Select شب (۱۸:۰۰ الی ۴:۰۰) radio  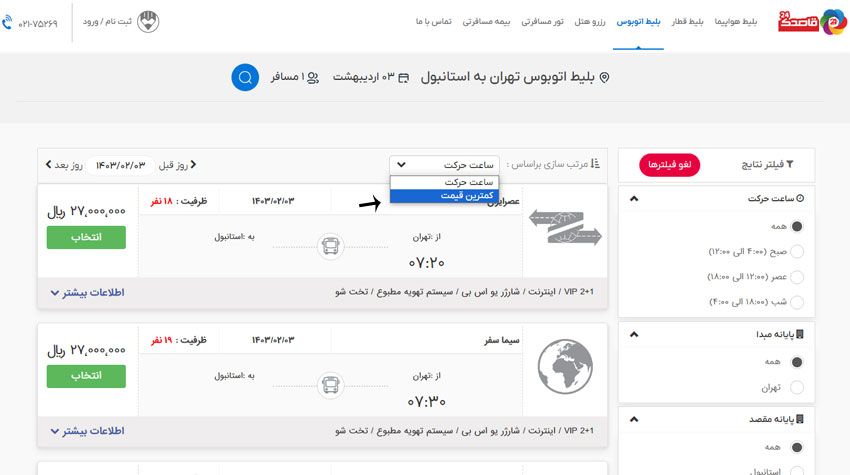[x=797, y=302]
